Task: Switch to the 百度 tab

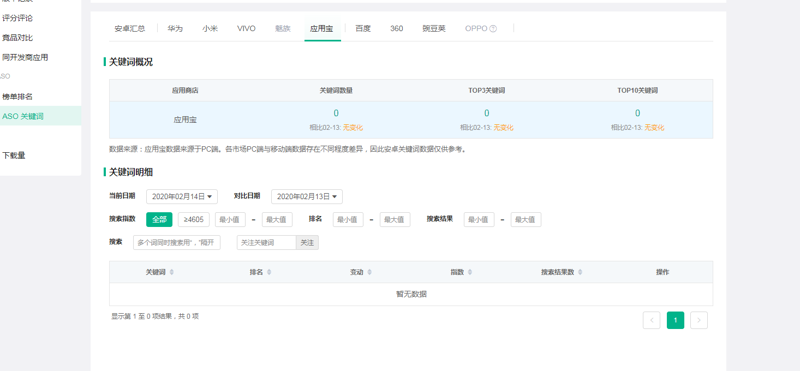Action: 363,29
